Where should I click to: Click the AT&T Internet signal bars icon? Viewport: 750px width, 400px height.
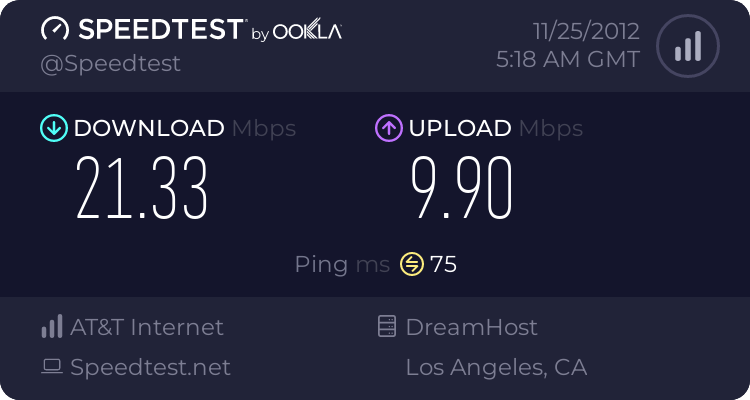tap(52, 326)
